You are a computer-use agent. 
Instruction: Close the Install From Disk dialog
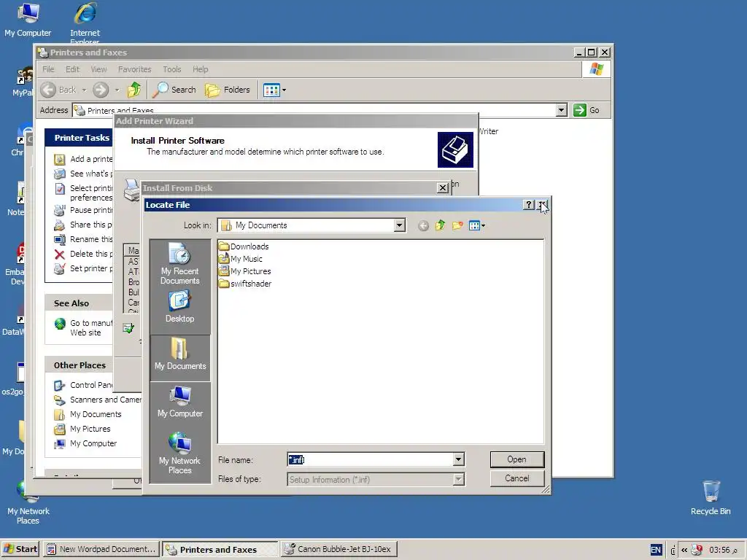coord(443,188)
